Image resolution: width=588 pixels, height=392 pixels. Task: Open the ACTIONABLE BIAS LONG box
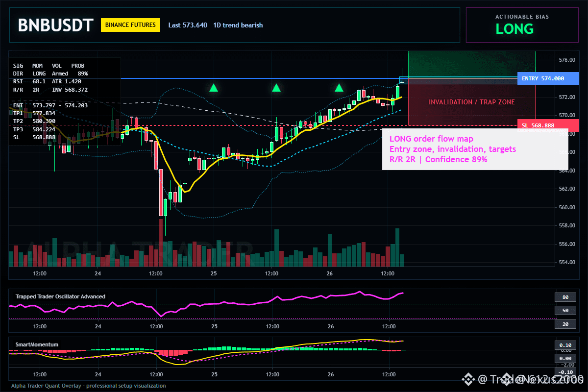[x=522, y=25]
